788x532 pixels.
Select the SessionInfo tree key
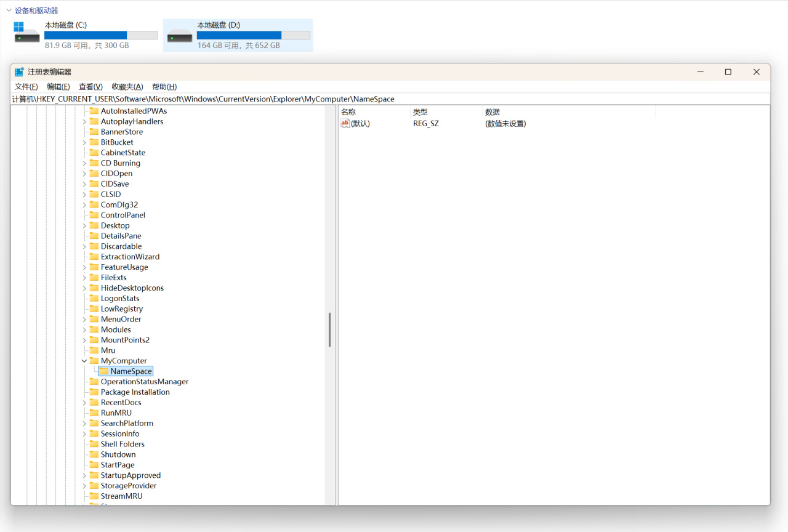[120, 433]
